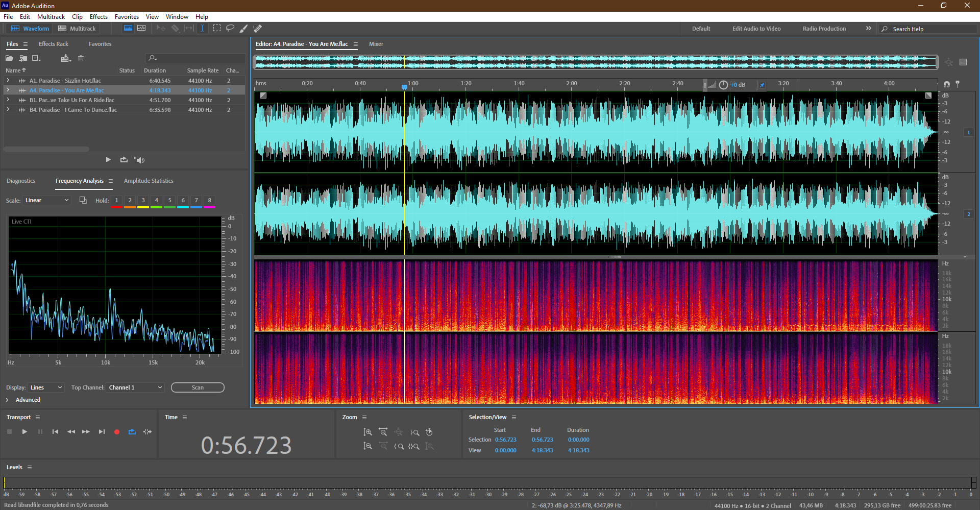The image size is (980, 510).
Task: Expand the A1. Paradise - Sizzlin Hot.flac row
Action: tap(8, 81)
